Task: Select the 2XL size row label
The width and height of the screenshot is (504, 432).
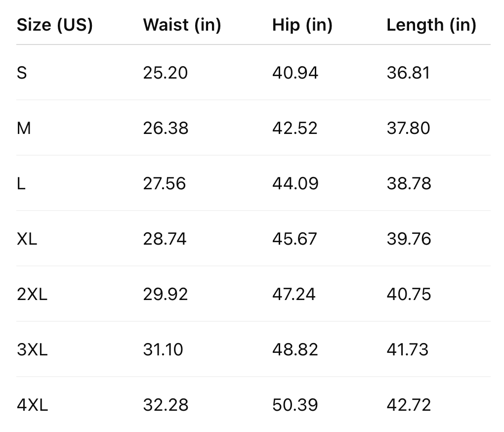Action: pyautogui.click(x=32, y=295)
